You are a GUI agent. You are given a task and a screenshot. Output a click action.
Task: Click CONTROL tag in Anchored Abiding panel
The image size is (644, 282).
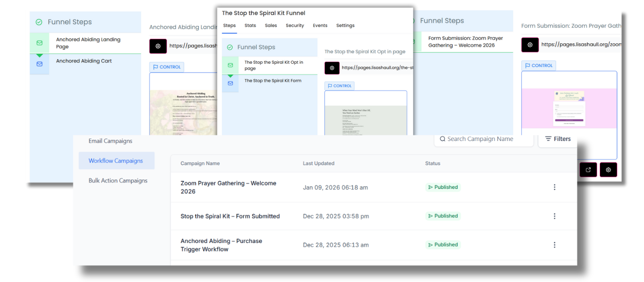[x=167, y=67]
